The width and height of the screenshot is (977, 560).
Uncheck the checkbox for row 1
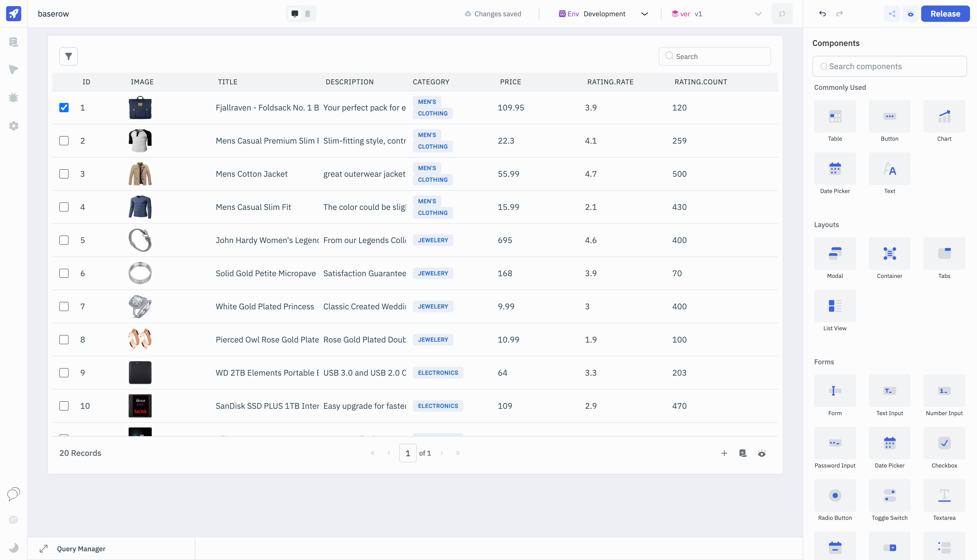64,108
